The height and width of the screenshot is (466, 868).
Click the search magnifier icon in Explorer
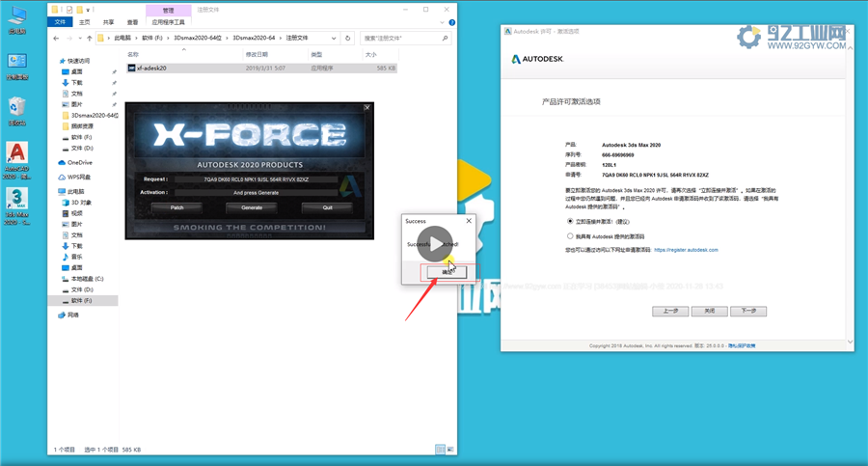pyautogui.click(x=445, y=39)
